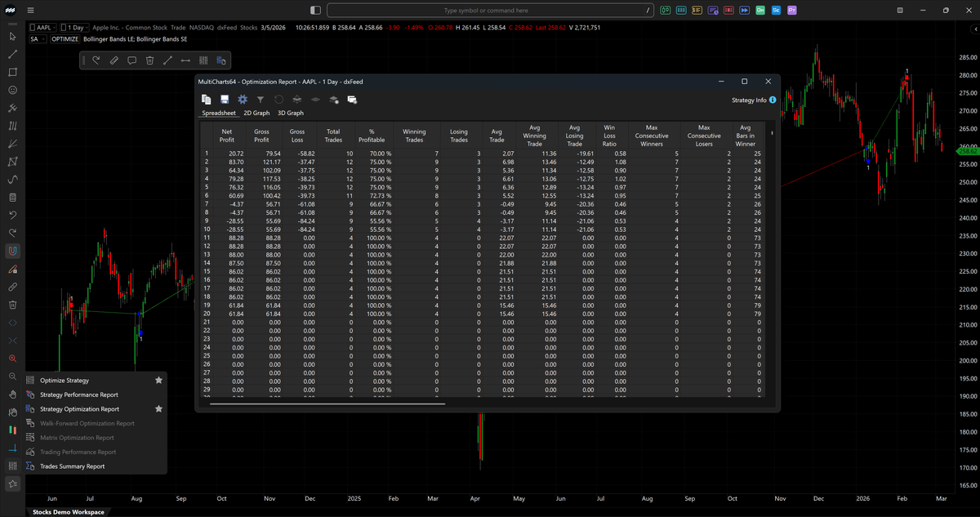Open report settings gear icon
Image resolution: width=980 pixels, height=517 pixels.
(243, 100)
